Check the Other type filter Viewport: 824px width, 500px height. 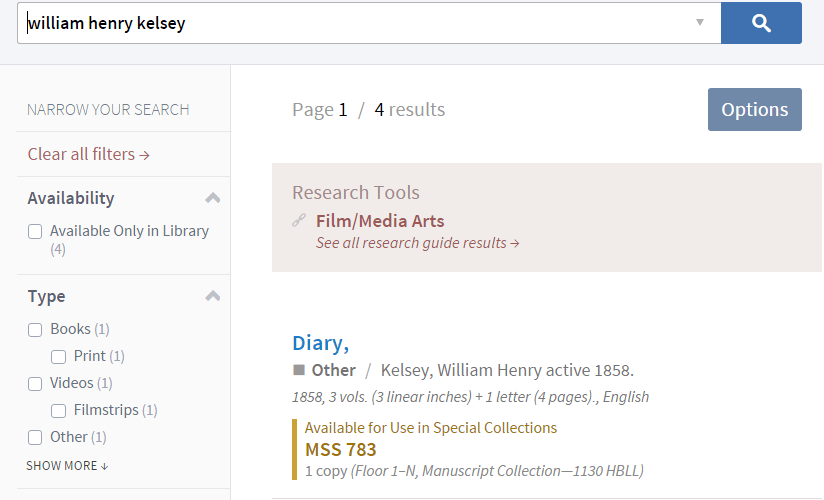[35, 438]
